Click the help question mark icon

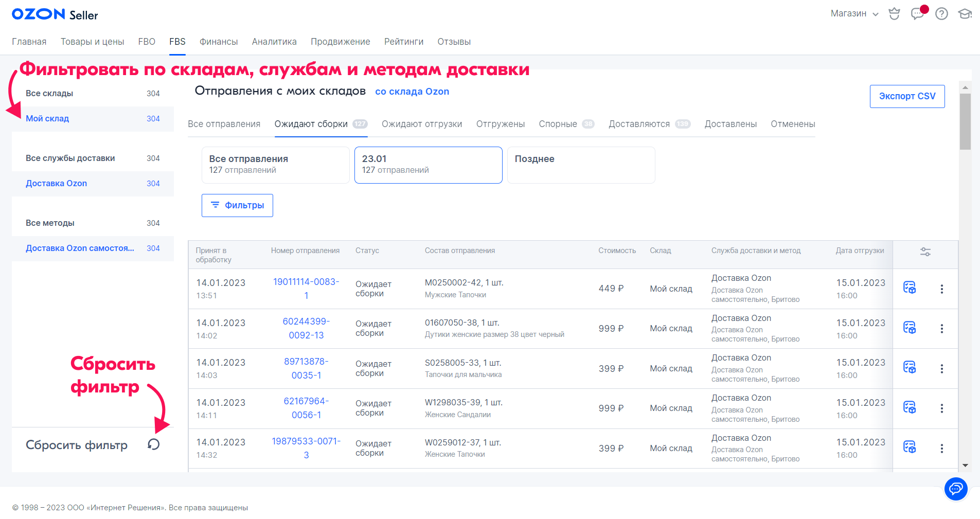click(941, 14)
